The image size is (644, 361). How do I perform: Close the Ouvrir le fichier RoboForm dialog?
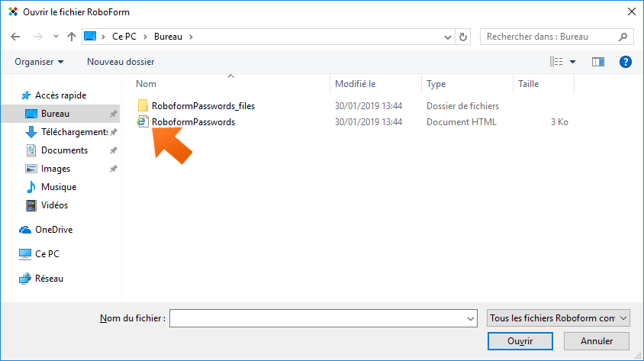point(632,12)
